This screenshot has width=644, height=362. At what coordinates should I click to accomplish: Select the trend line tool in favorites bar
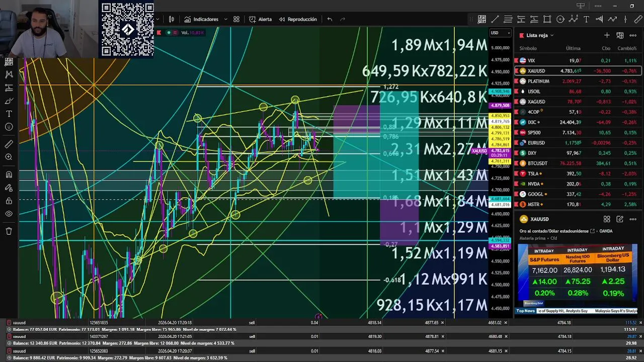[495, 19]
